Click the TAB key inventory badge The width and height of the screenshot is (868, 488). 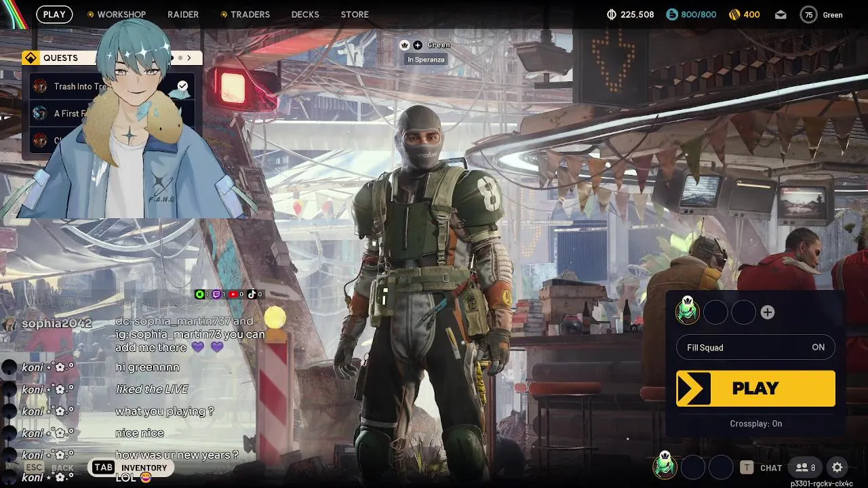pos(103,467)
